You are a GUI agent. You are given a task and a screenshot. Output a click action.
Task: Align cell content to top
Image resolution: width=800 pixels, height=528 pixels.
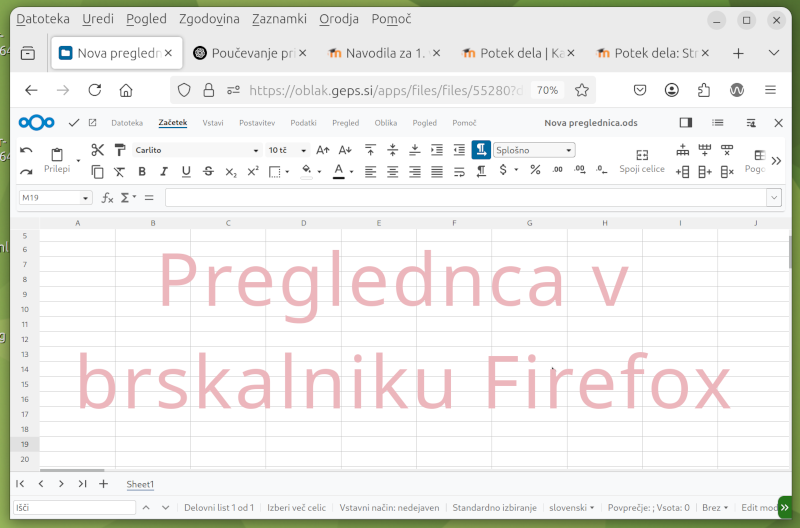click(x=370, y=150)
